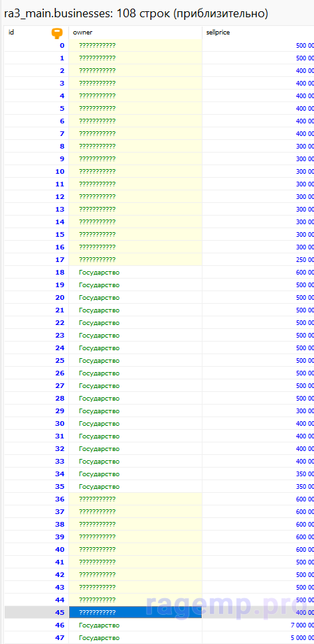
Task: Click the primary key icon in id header
Action: click(56, 33)
